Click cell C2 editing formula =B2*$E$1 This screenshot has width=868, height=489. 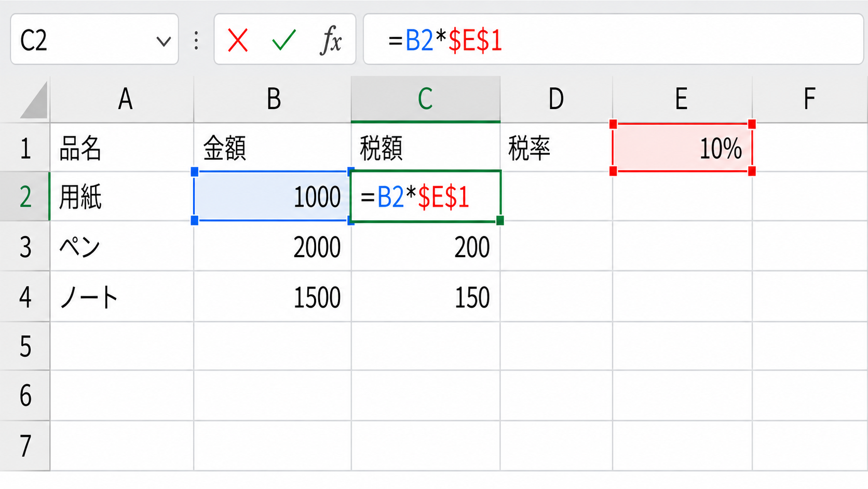click(426, 196)
